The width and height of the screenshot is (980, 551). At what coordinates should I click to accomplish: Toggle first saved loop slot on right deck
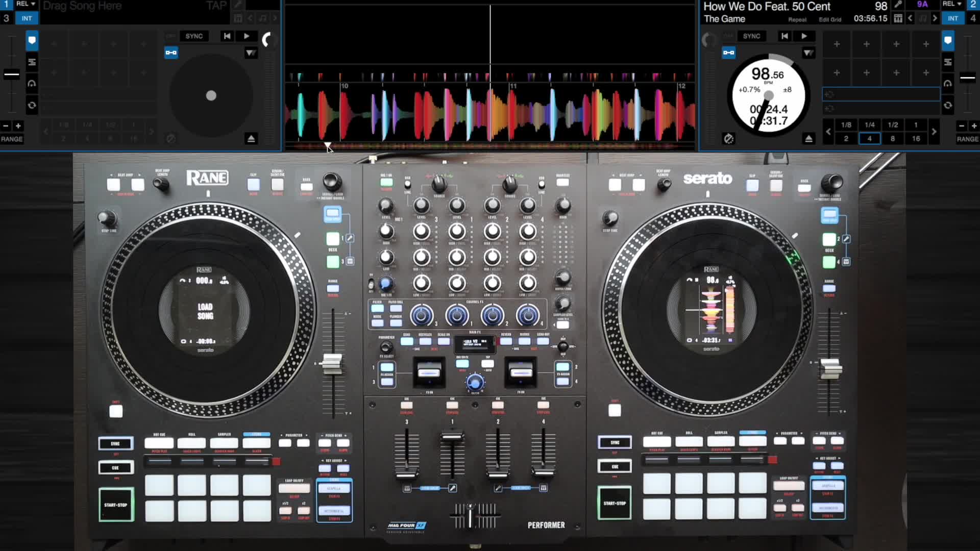pos(881,94)
